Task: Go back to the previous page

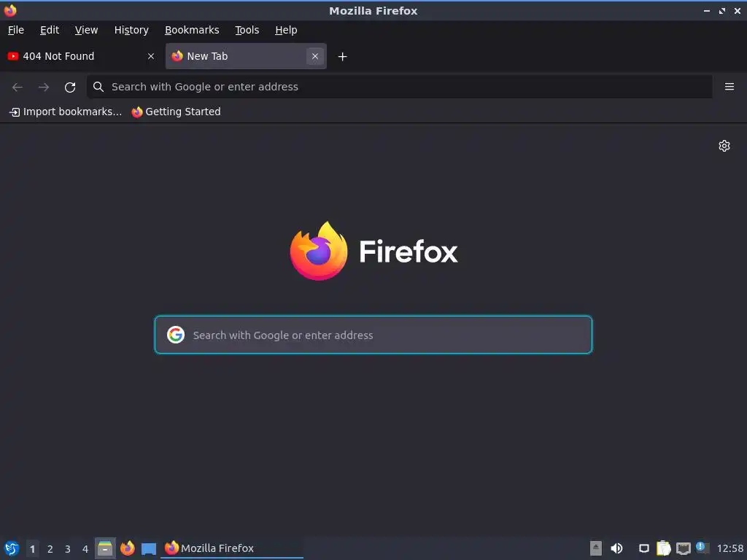Action: point(18,87)
